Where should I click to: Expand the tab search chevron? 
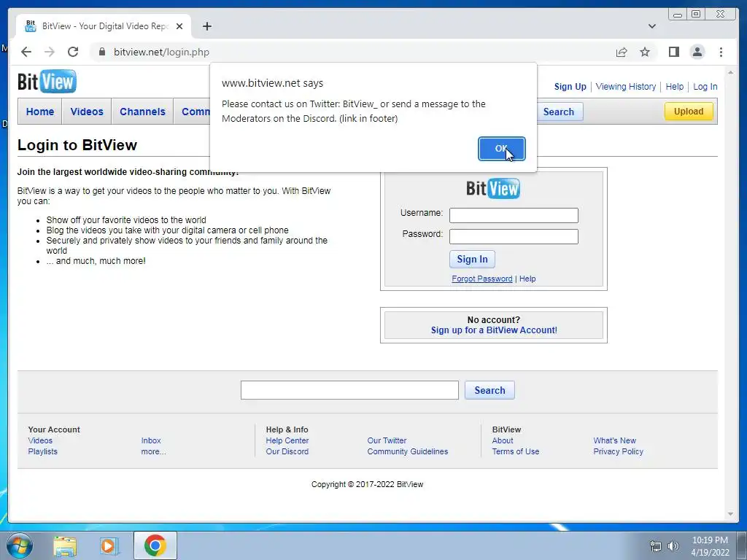[x=651, y=26]
